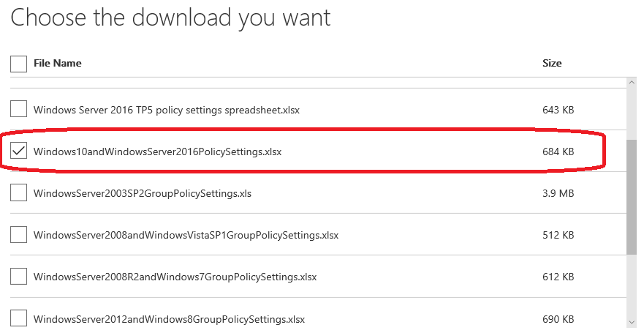644x333 pixels.
Task: Check the WindowsServer2012andWindows8 file checkbox
Action: 18,319
